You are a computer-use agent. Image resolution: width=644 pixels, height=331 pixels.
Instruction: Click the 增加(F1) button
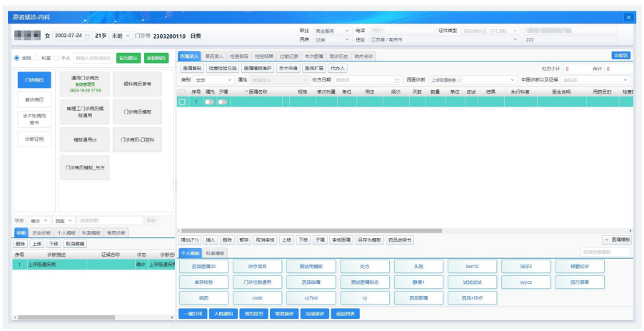click(x=190, y=239)
